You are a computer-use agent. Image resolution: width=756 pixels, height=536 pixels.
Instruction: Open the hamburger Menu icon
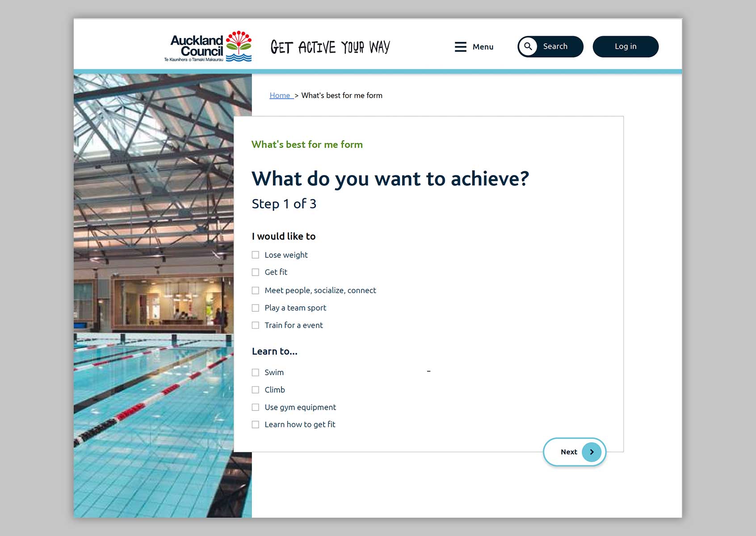[461, 47]
